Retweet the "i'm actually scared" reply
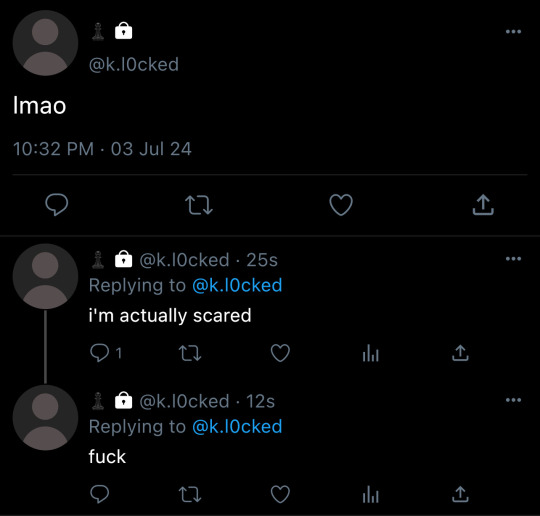The image size is (540, 516). tap(190, 353)
